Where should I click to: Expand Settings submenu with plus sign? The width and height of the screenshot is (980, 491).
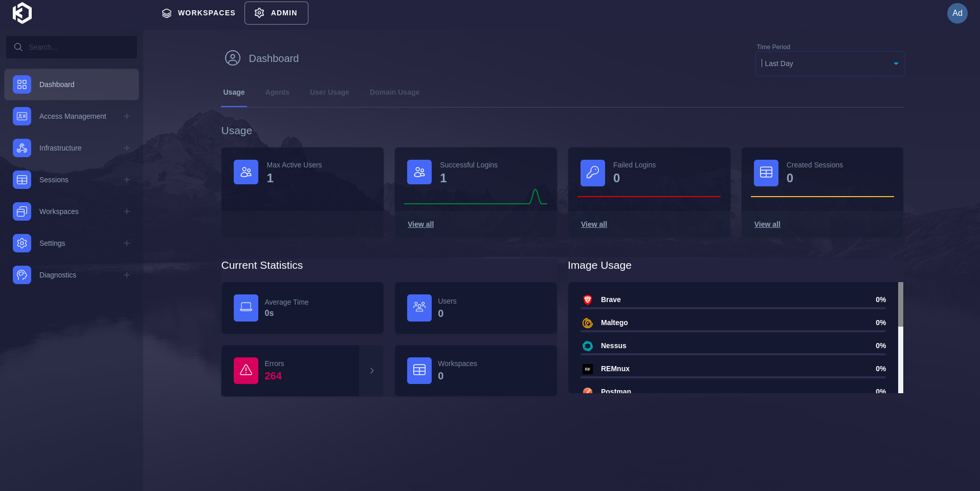pos(127,243)
